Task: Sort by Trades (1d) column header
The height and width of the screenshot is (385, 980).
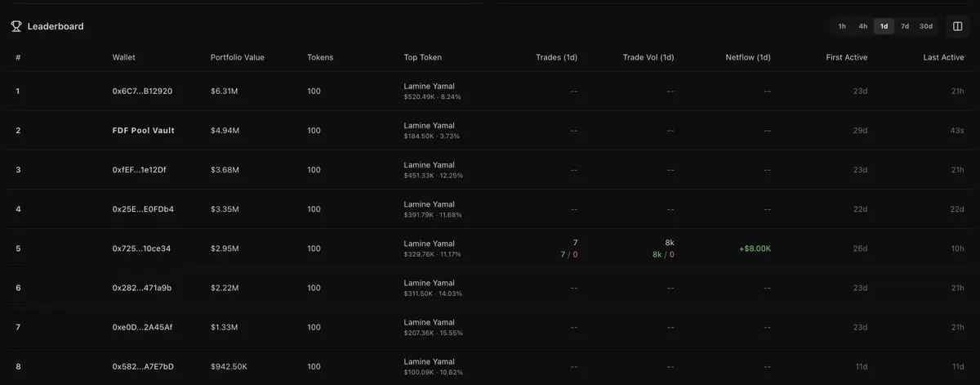Action: pos(557,57)
